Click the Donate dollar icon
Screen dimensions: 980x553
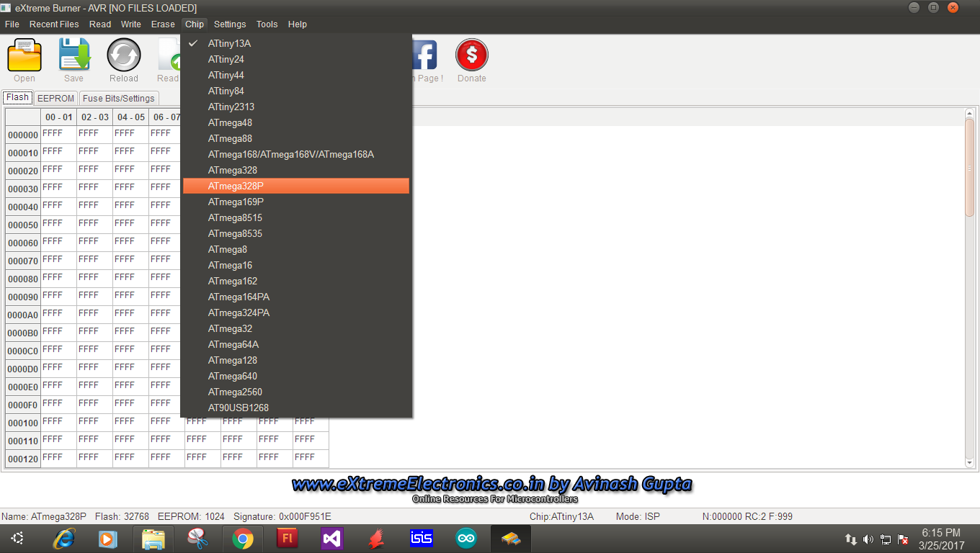[x=472, y=55]
